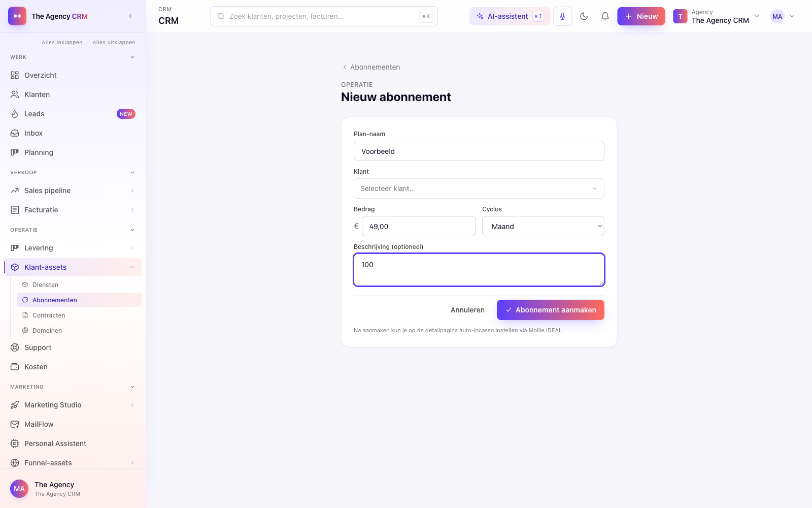Click the MA profile avatar at sidebar bottom
Viewport: 812px width, 508px height.
[19, 489]
